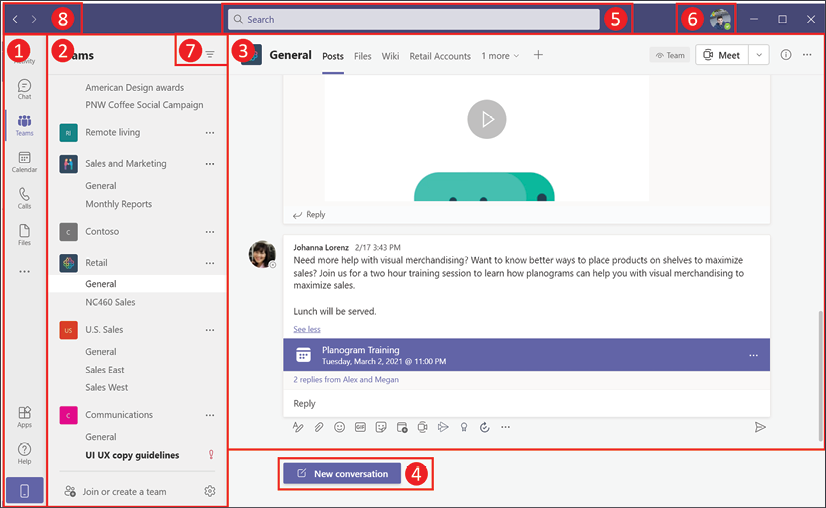826x508 pixels.
Task: Switch to the Retail Accounts tab
Action: pos(440,56)
